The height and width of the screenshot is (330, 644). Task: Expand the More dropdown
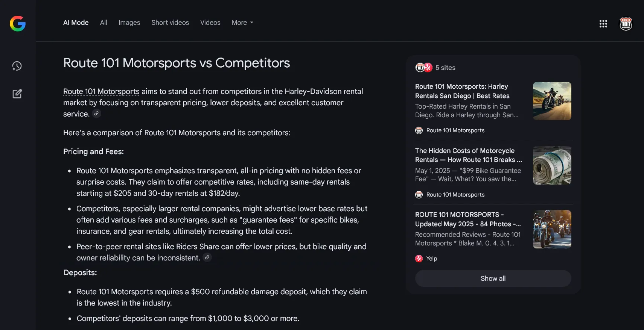pyautogui.click(x=242, y=23)
